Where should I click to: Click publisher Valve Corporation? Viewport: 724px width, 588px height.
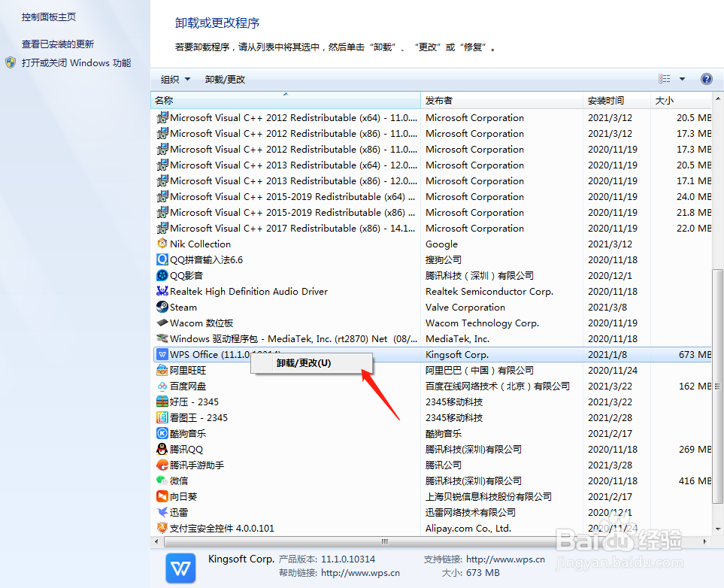pos(465,308)
